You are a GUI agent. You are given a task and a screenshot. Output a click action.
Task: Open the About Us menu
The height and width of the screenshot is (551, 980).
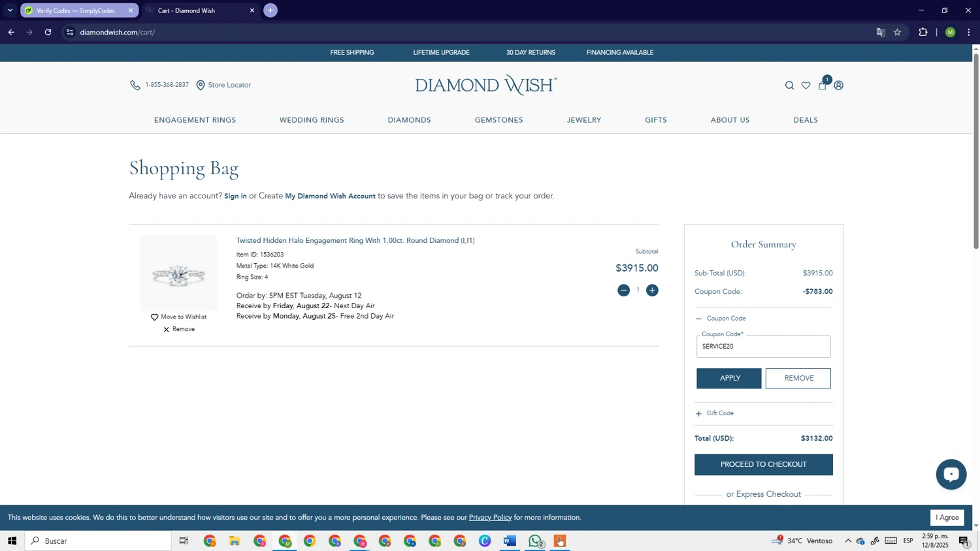[730, 120]
